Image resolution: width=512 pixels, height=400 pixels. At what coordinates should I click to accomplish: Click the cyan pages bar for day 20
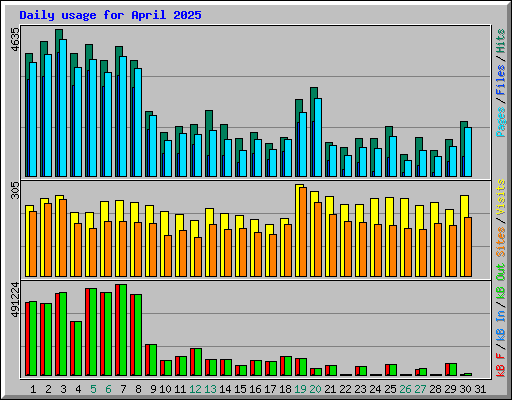tap(318, 137)
